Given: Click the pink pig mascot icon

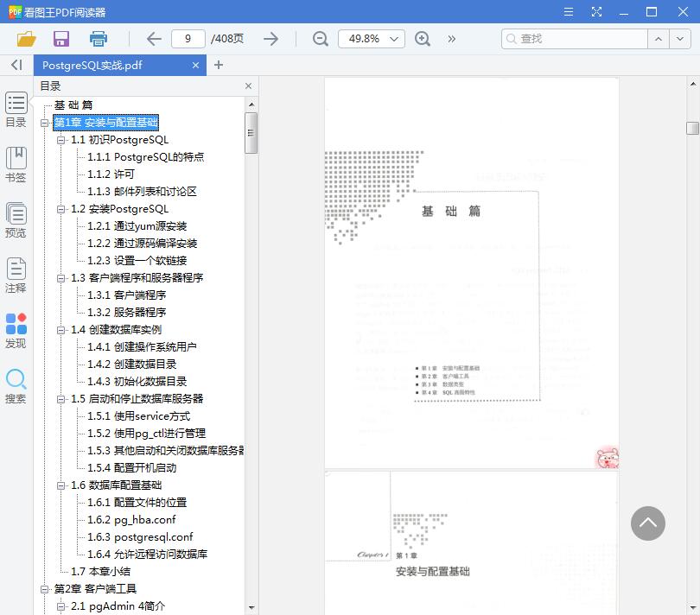Looking at the screenshot, I should tap(608, 458).
